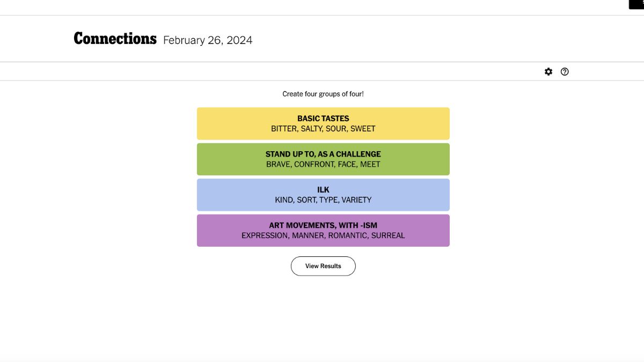Image resolution: width=644 pixels, height=362 pixels.
Task: Click the 'EXPRESSION, MANNER, ROMANTIC, SURREAL' word list
Action: tap(323, 235)
